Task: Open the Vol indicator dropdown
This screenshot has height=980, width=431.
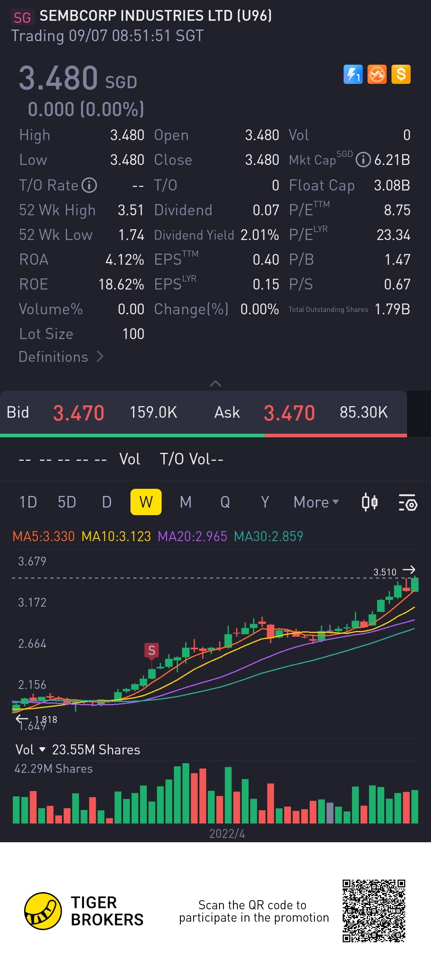Action: pos(30,750)
